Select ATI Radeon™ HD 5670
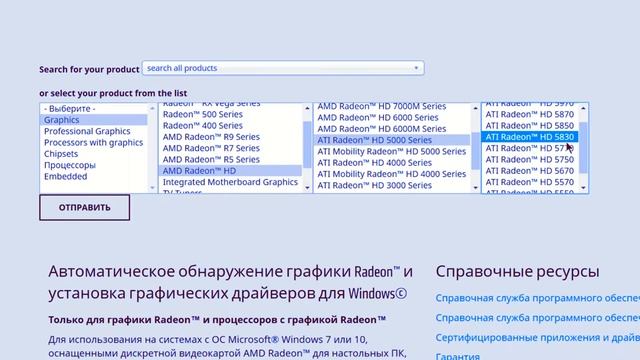The width and height of the screenshot is (640, 360). click(x=530, y=171)
